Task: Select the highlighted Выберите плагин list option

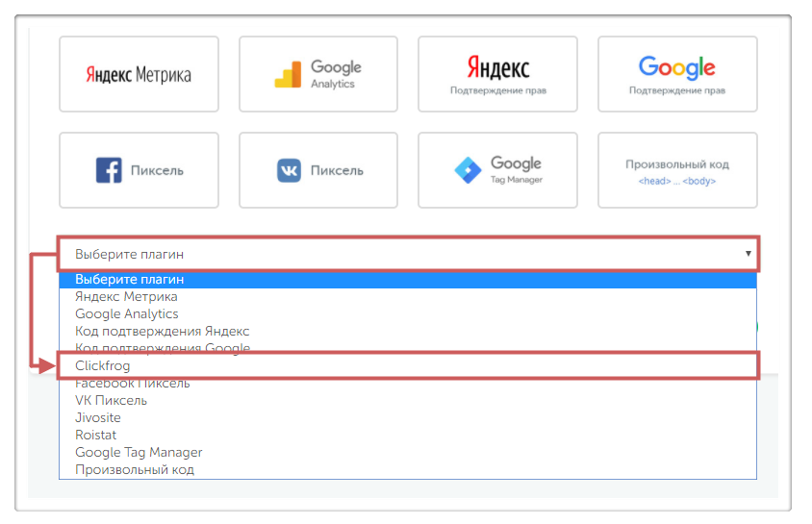Action: 129,280
